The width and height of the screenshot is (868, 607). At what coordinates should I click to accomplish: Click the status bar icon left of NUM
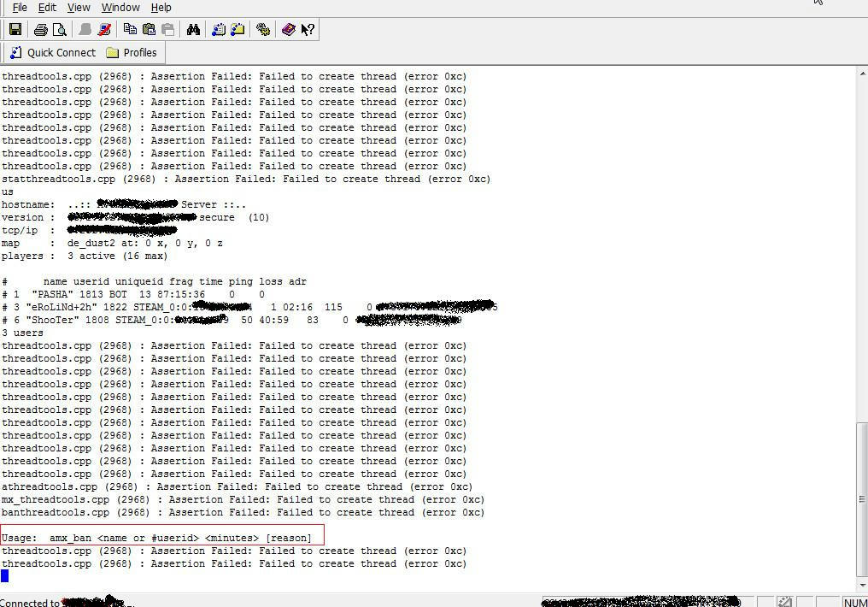click(x=784, y=602)
